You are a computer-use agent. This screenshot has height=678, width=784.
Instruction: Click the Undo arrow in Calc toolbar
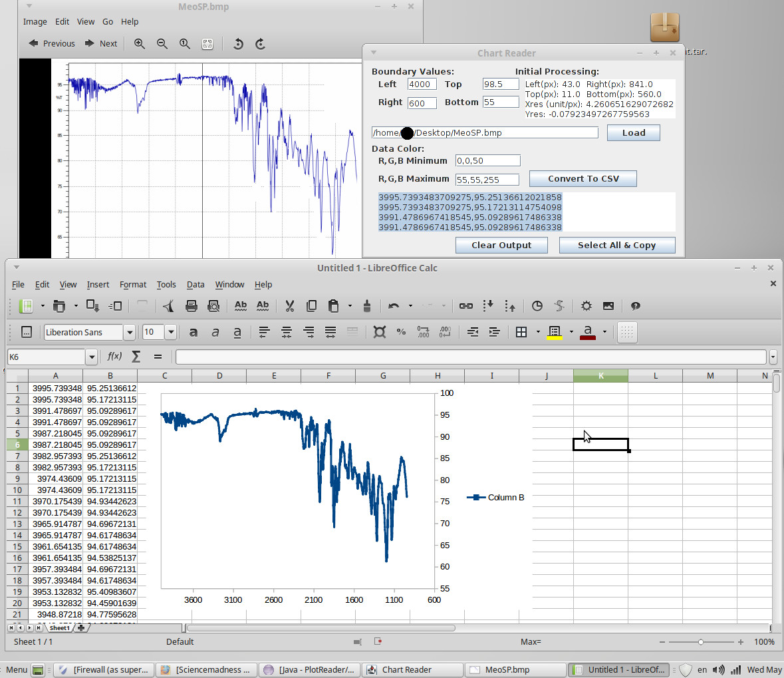[x=394, y=306]
